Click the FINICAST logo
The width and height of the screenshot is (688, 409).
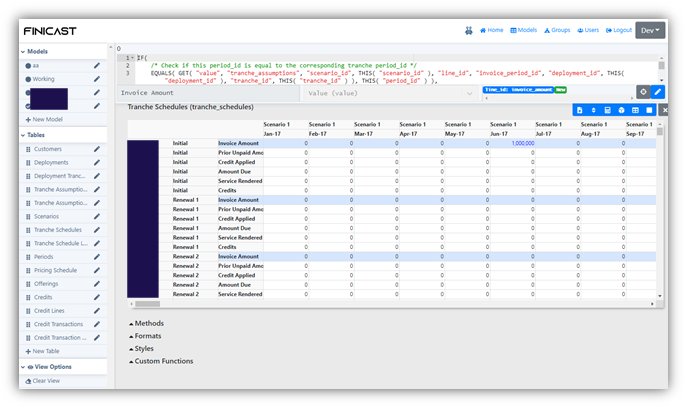pos(50,31)
